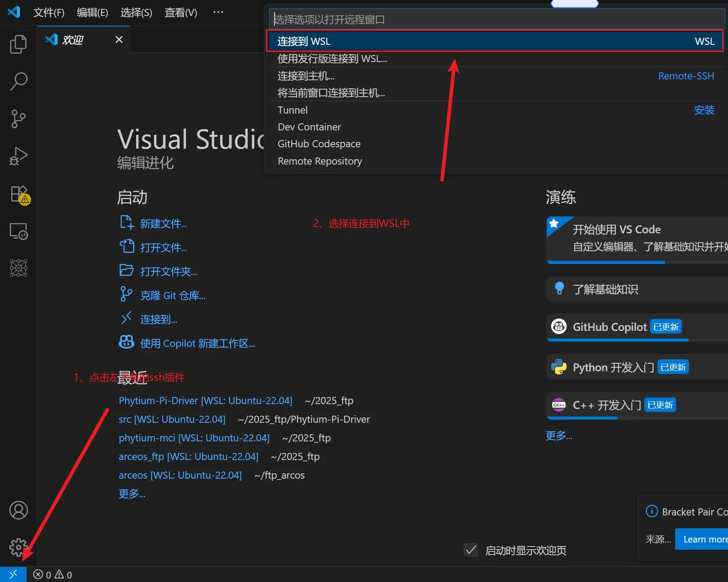Click the remote window indicator in status bar
The image size is (728, 582).
point(13,574)
